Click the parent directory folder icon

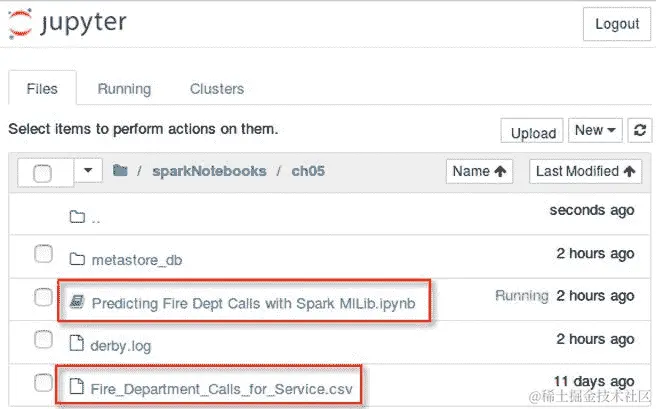[x=77, y=217]
